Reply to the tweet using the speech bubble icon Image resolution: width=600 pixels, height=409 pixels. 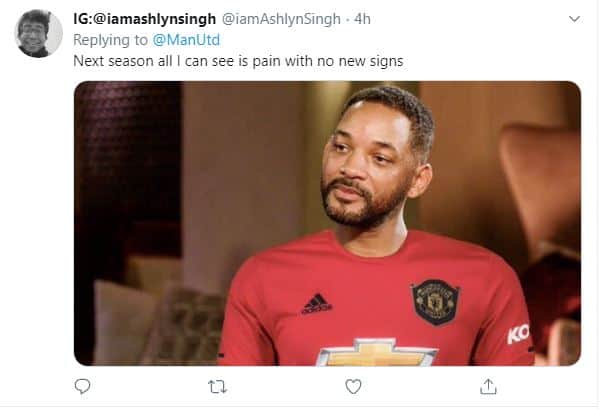click(83, 385)
